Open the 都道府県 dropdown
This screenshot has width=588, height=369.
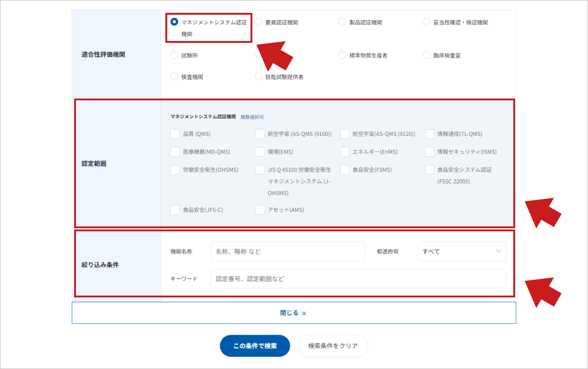click(x=461, y=251)
